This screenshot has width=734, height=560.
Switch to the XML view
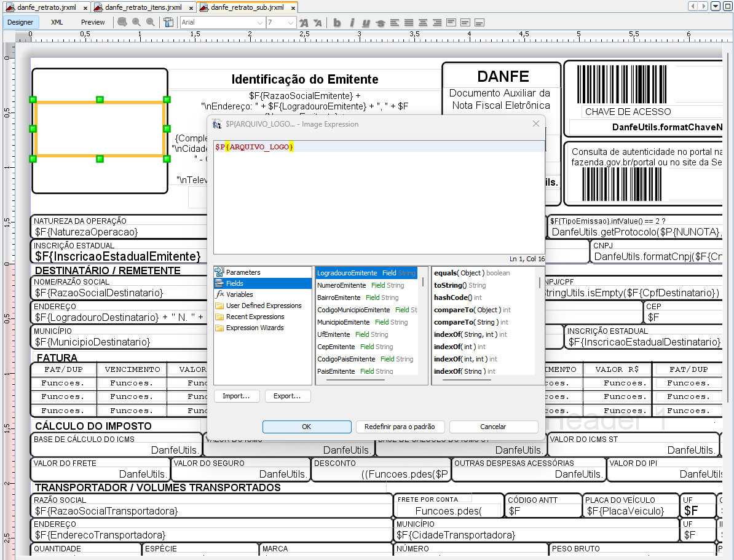57,22
